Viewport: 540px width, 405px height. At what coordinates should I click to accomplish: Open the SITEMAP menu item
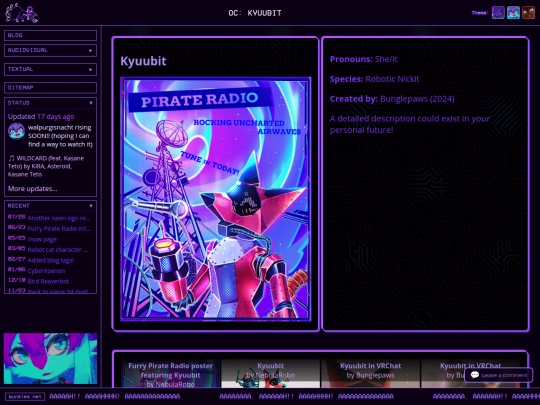click(x=50, y=87)
